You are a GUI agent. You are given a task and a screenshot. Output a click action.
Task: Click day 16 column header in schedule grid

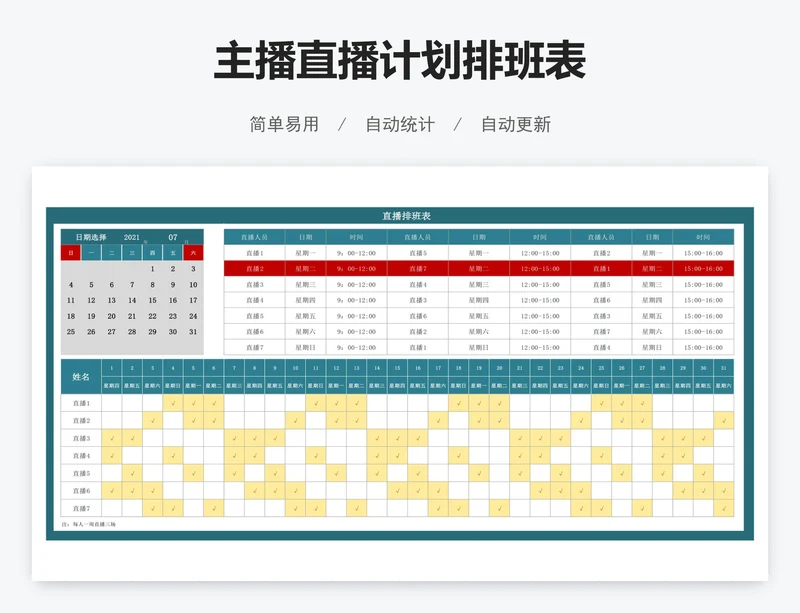418,368
